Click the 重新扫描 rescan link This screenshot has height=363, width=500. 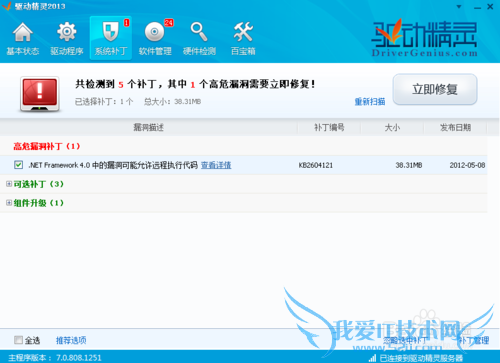tap(370, 102)
